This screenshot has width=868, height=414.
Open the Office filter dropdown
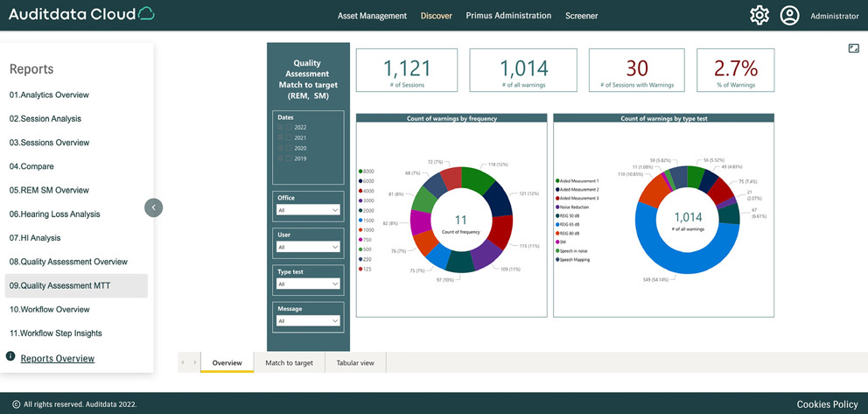click(x=308, y=210)
